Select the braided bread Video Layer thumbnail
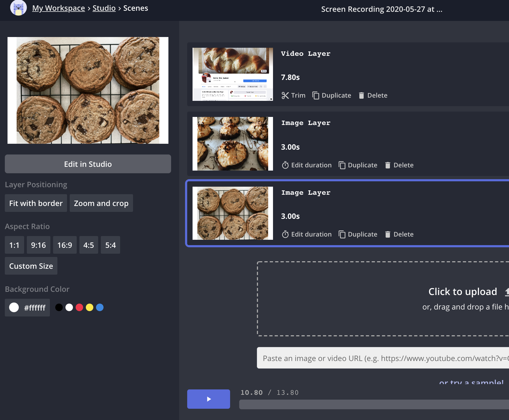Image resolution: width=509 pixels, height=420 pixels. pyautogui.click(x=233, y=74)
